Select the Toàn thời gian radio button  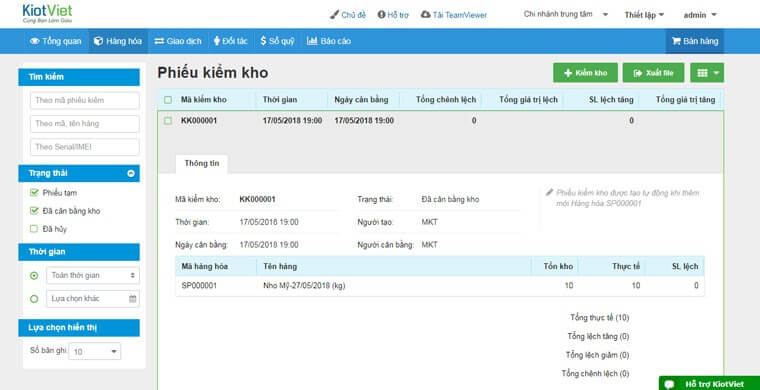[x=34, y=275]
